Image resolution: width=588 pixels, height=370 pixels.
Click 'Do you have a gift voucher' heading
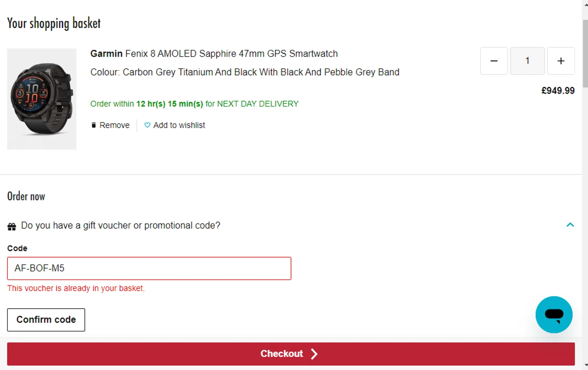pos(120,226)
